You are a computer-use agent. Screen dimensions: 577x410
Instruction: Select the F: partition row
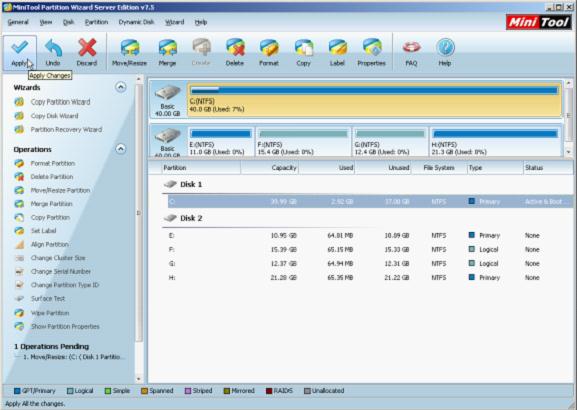point(371,250)
